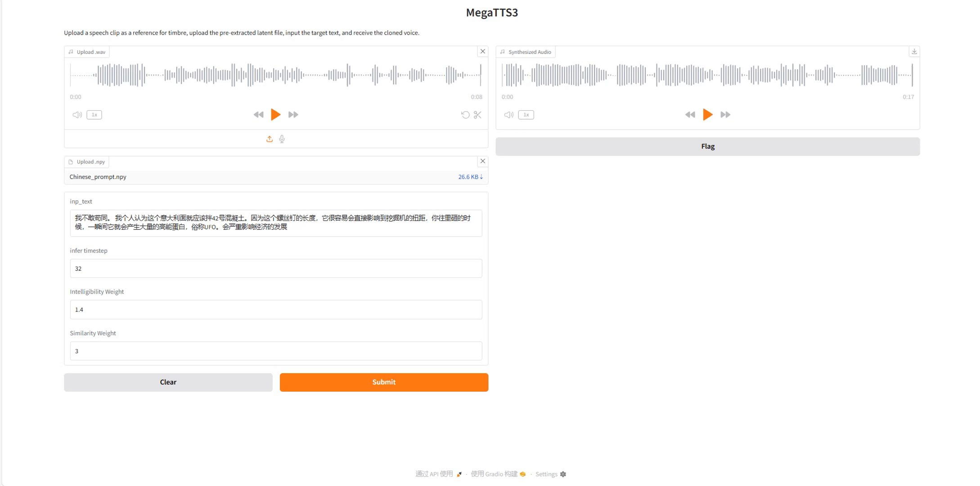
Task: Trim the uploaded audio with scissors icon
Action: click(x=477, y=115)
